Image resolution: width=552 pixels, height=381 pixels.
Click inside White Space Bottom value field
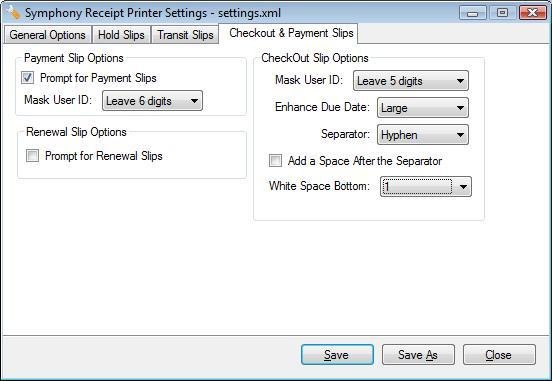tap(418, 187)
